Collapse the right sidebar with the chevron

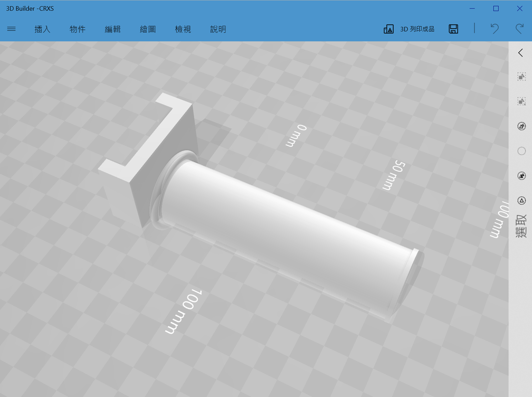pyautogui.click(x=521, y=53)
